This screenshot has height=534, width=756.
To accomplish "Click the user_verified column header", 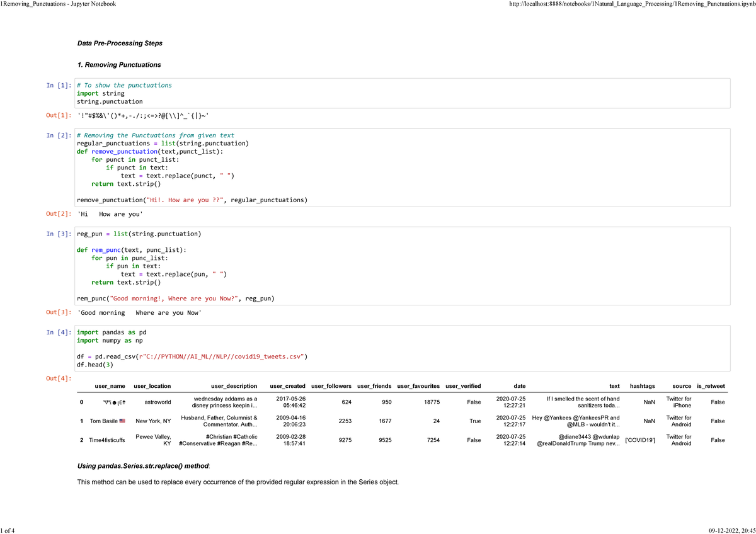I will click(464, 386).
